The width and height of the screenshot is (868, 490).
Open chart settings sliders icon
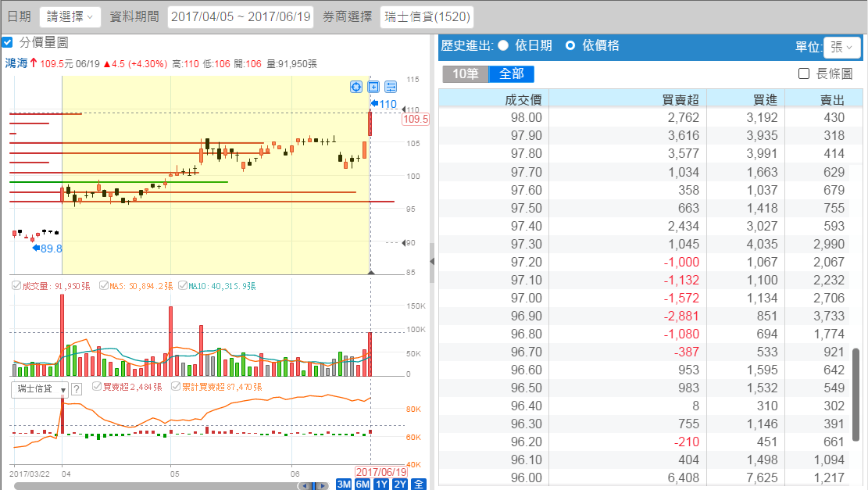[391, 87]
